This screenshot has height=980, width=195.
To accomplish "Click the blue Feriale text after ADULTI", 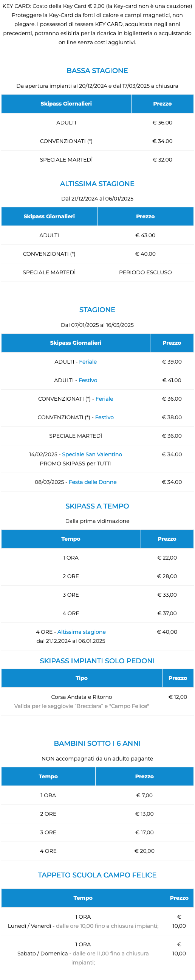I will [x=88, y=362].
